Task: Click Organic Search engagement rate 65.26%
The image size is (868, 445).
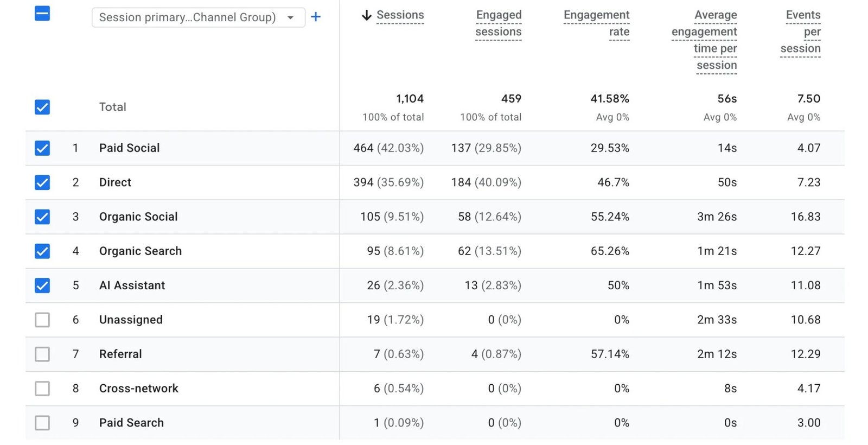Action: pyautogui.click(x=610, y=251)
